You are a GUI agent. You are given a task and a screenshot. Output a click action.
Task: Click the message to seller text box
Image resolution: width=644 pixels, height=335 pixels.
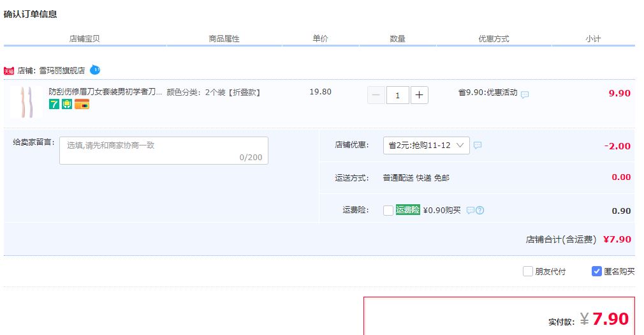click(x=164, y=151)
